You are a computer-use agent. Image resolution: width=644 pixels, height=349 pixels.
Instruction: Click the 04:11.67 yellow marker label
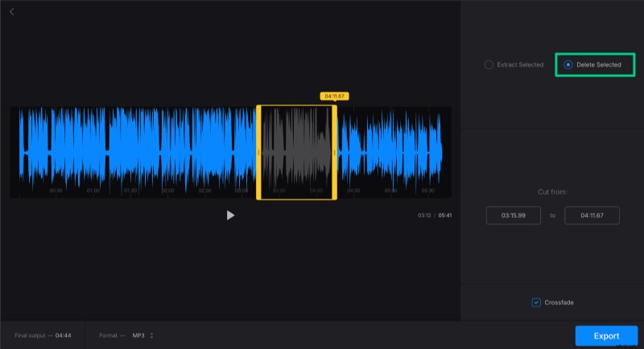334,96
